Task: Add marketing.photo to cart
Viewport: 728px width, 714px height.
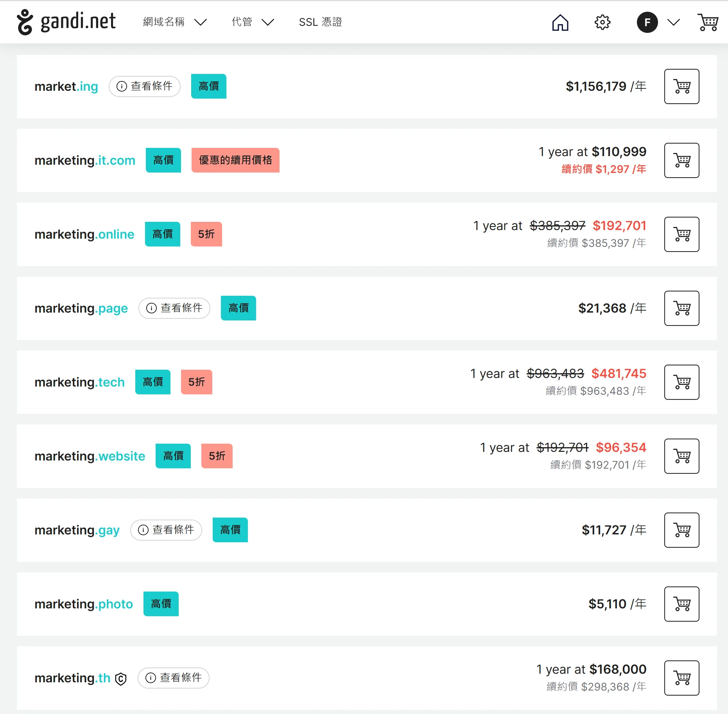Action: coord(681,604)
